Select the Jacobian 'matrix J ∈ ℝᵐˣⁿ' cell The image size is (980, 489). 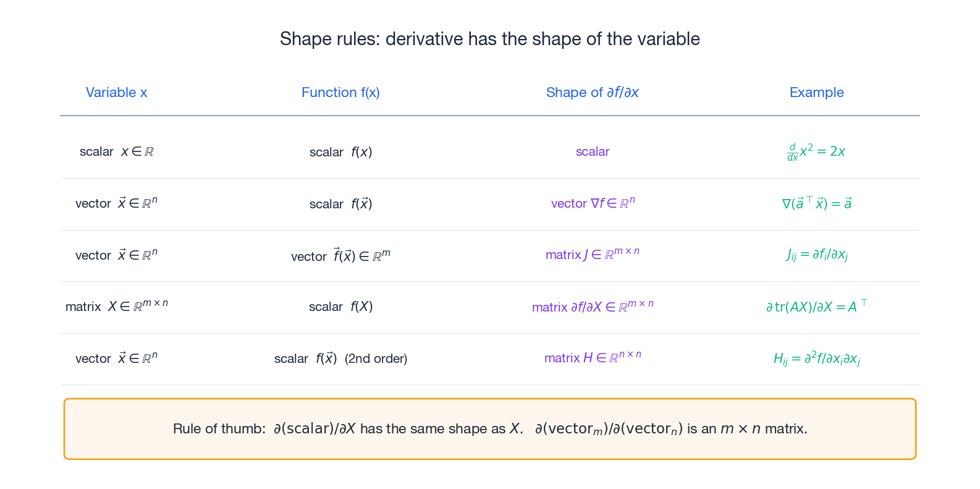click(x=593, y=255)
